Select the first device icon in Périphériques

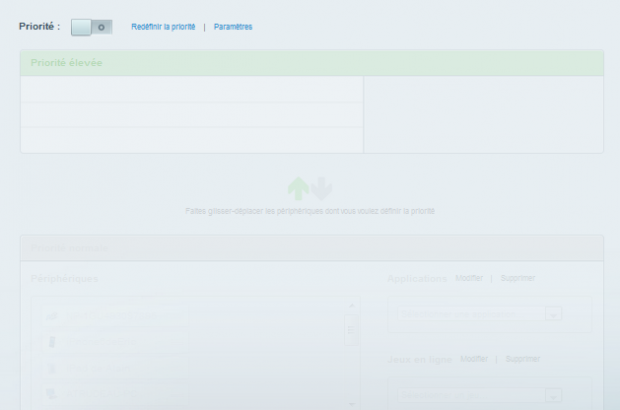51,317
